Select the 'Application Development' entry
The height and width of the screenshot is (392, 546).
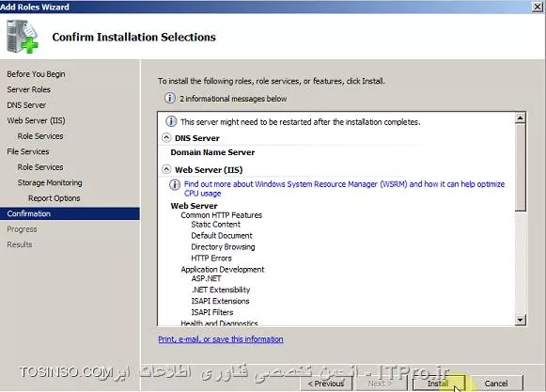223,270
